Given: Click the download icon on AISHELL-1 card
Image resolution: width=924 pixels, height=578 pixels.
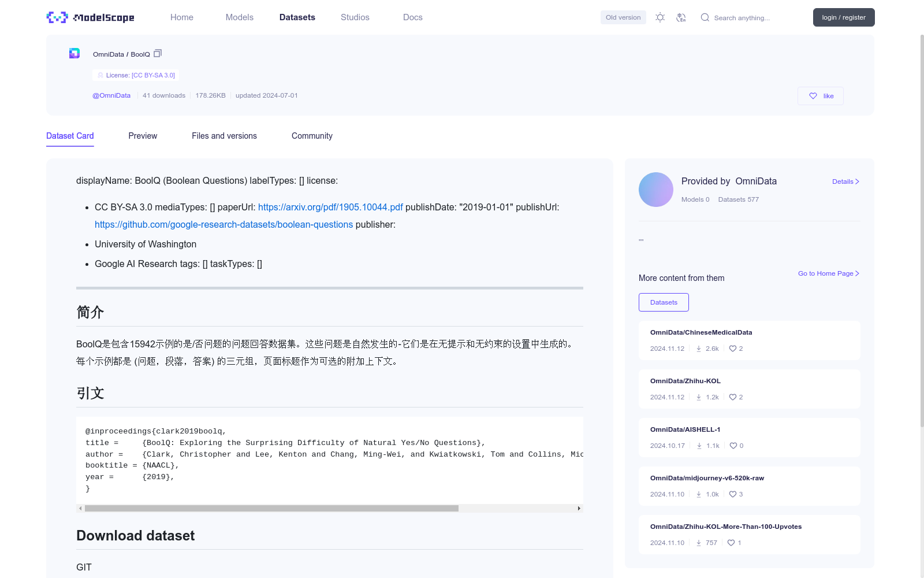Looking at the screenshot, I should point(699,446).
